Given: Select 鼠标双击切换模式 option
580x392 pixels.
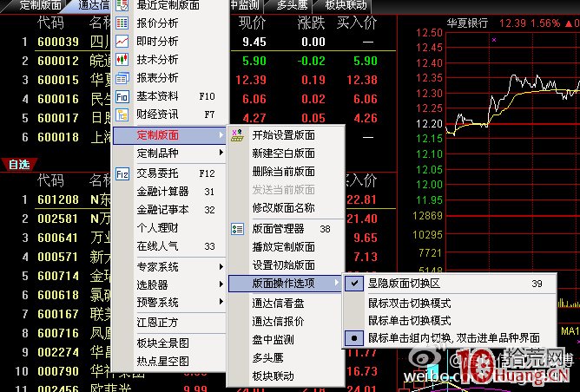Looking at the screenshot, I should (410, 304).
